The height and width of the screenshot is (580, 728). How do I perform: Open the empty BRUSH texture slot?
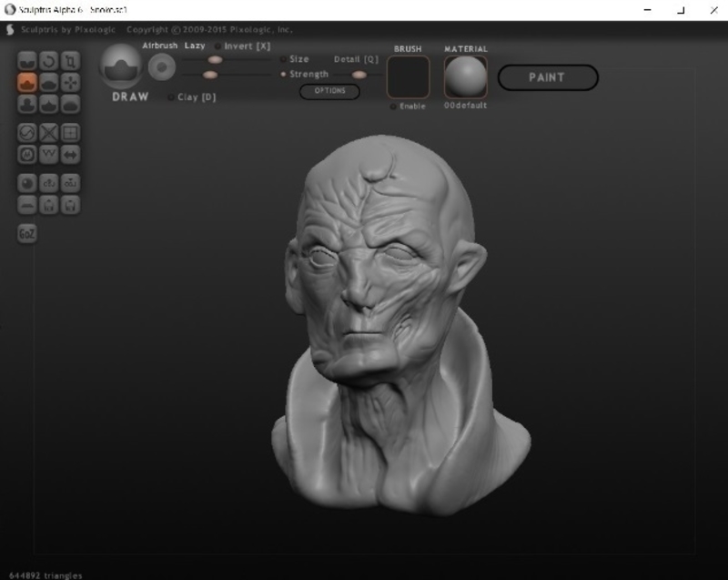click(x=408, y=77)
